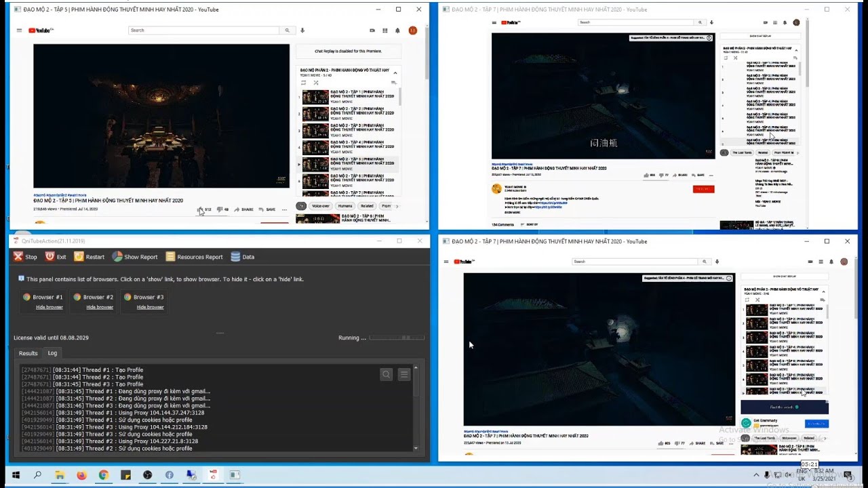Click video player in bottom-right YouTube window
Image resolution: width=868 pixels, height=488 pixels.
[x=599, y=349]
